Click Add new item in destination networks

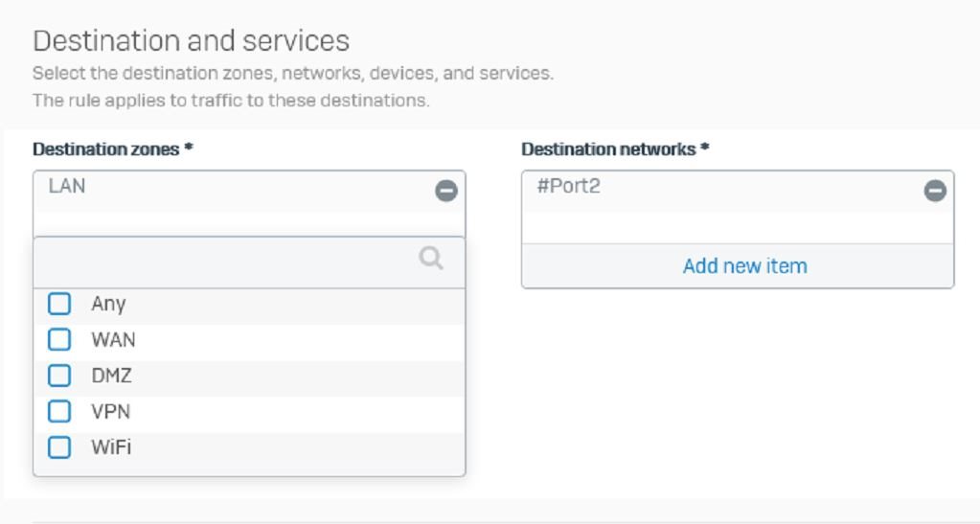click(744, 266)
